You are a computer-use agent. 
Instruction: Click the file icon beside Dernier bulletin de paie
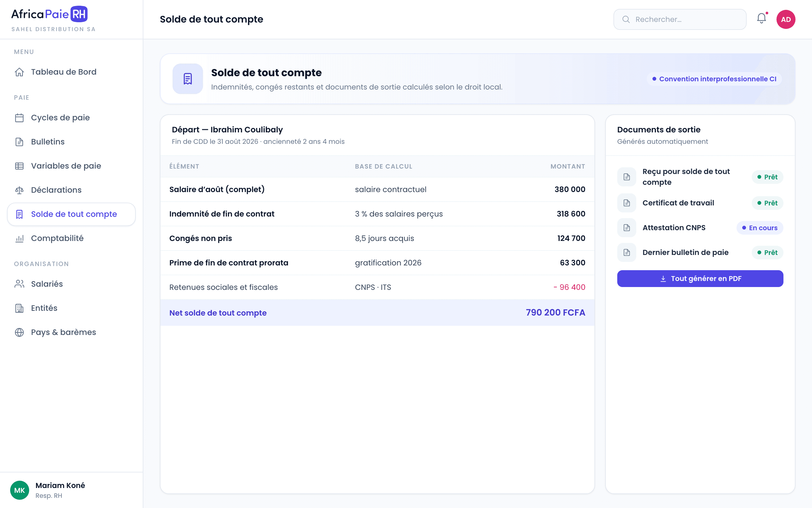tap(626, 253)
